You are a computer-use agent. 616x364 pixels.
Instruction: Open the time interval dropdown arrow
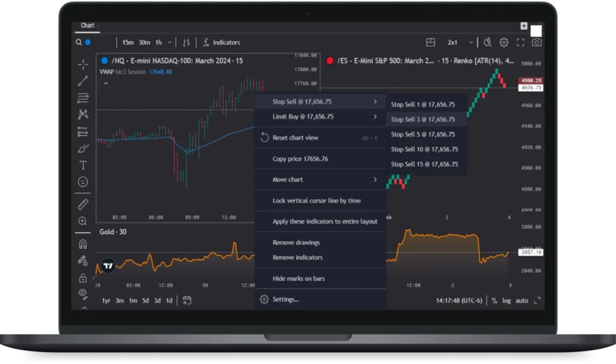[169, 43]
